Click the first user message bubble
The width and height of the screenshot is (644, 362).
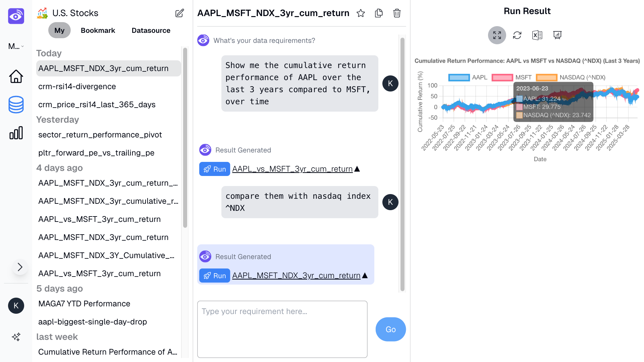[300, 83]
